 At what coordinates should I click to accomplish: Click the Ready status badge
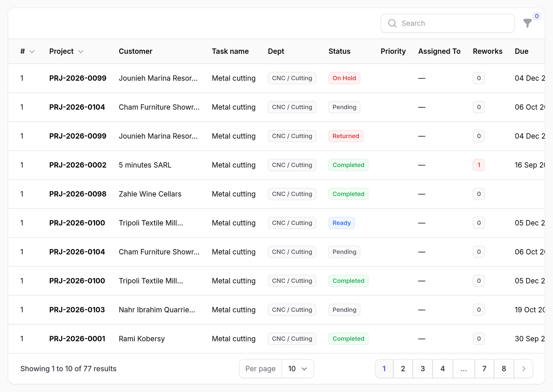(x=341, y=223)
